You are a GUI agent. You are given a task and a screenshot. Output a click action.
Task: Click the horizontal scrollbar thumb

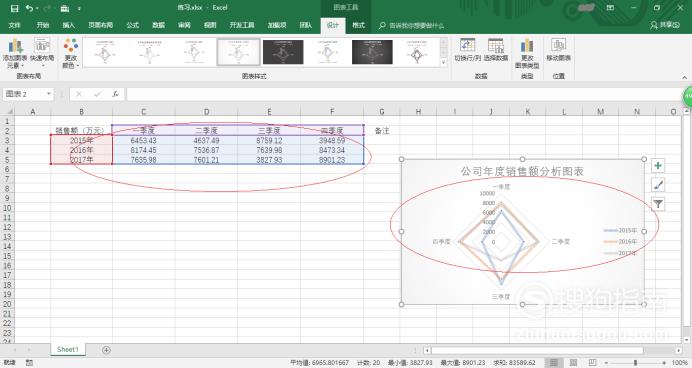tap(537, 350)
